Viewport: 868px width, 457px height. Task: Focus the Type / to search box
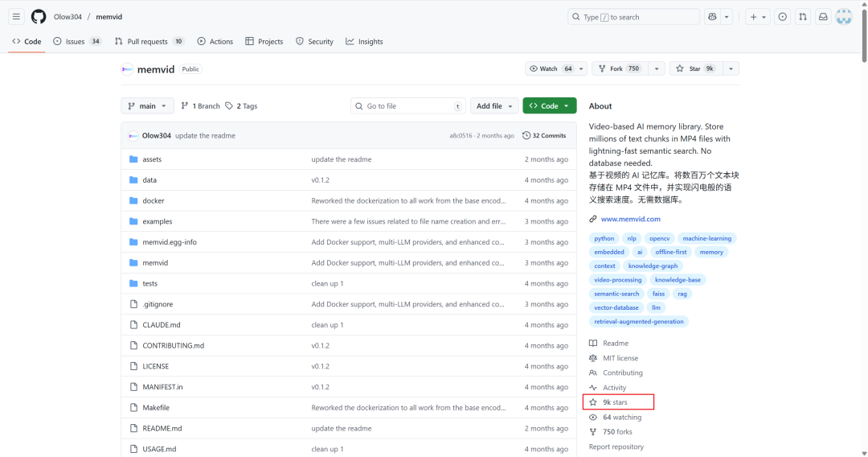(x=633, y=17)
